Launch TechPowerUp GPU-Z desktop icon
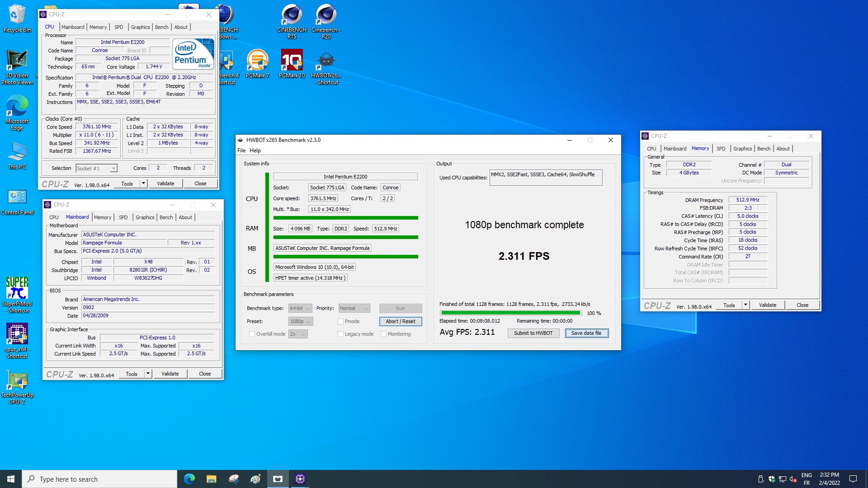 point(17,387)
